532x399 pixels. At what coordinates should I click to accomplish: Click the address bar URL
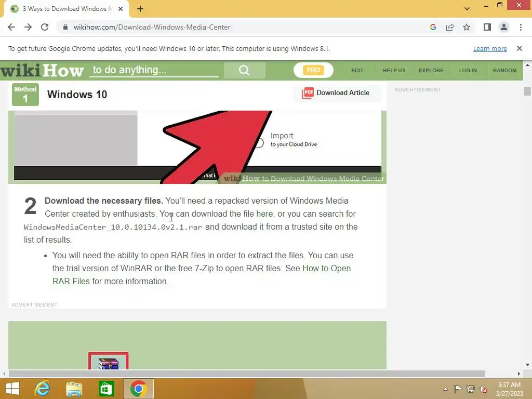pyautogui.click(x=152, y=27)
